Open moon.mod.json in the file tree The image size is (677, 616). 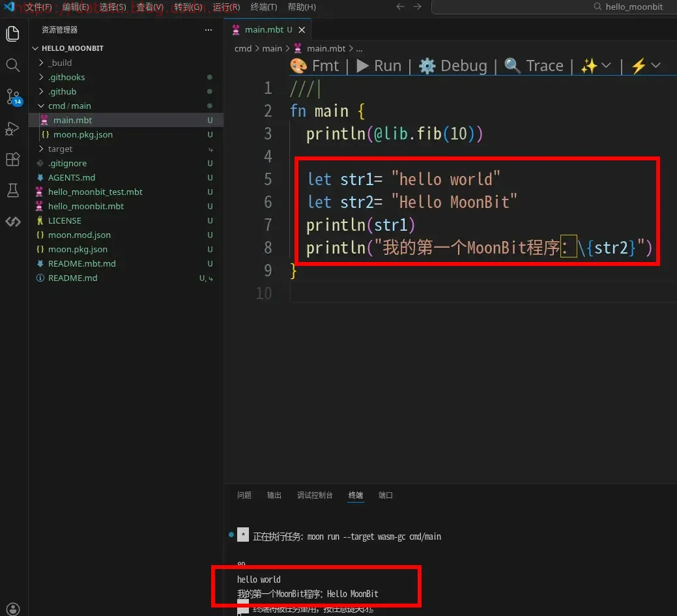[x=79, y=235]
